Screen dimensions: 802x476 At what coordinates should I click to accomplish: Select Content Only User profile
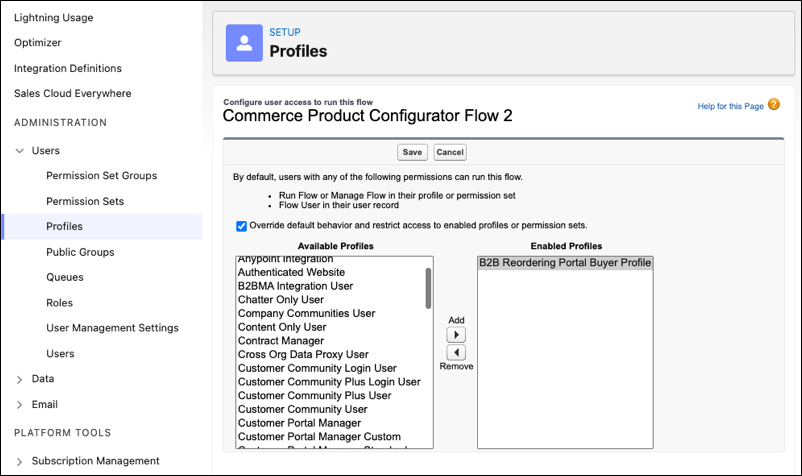(x=282, y=327)
